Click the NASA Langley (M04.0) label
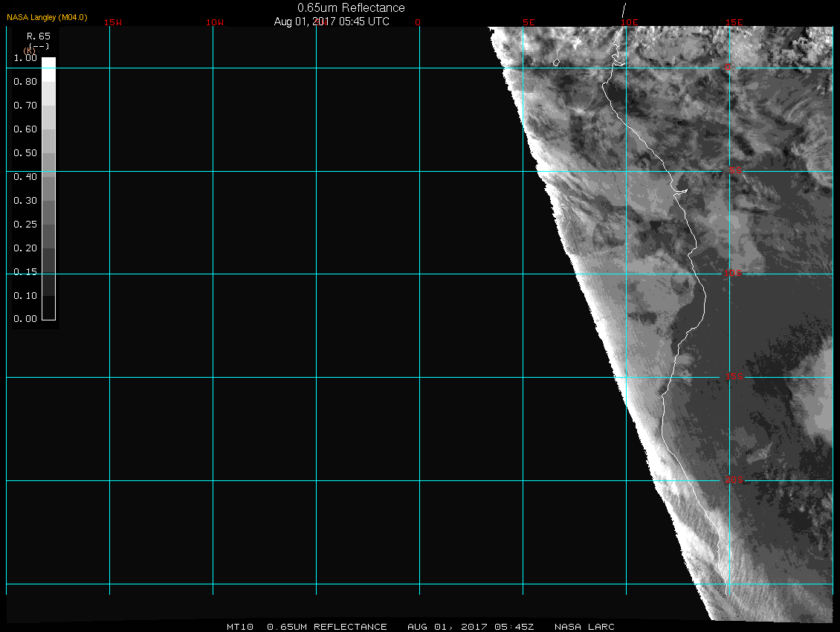 [47, 17]
